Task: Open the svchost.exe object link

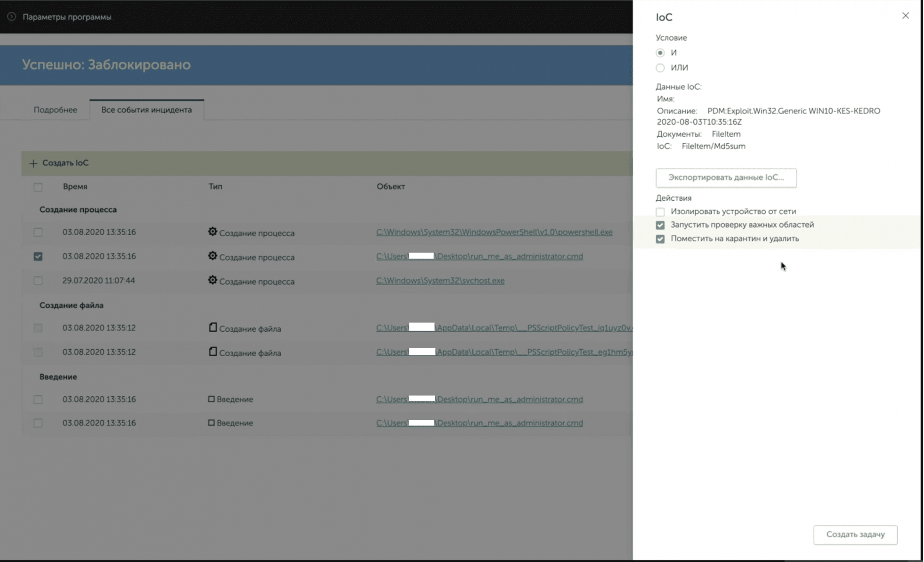Action: tap(440, 281)
